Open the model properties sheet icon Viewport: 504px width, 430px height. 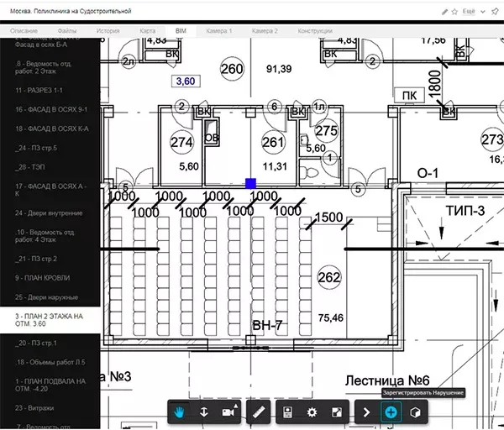(x=287, y=412)
